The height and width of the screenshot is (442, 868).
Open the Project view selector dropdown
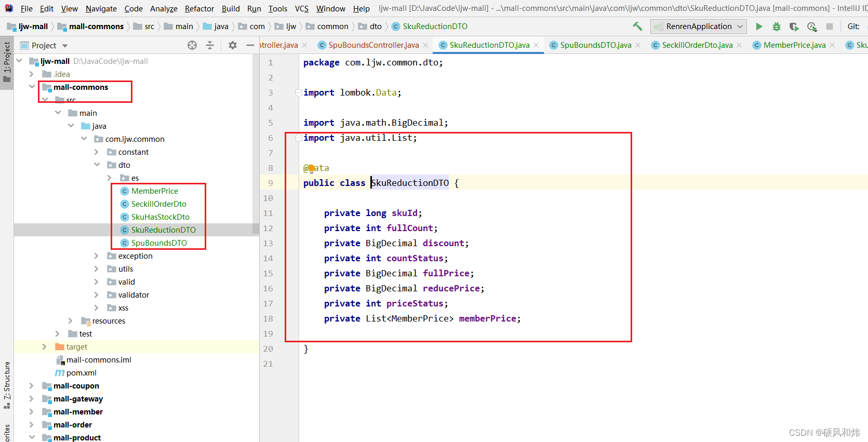click(65, 46)
